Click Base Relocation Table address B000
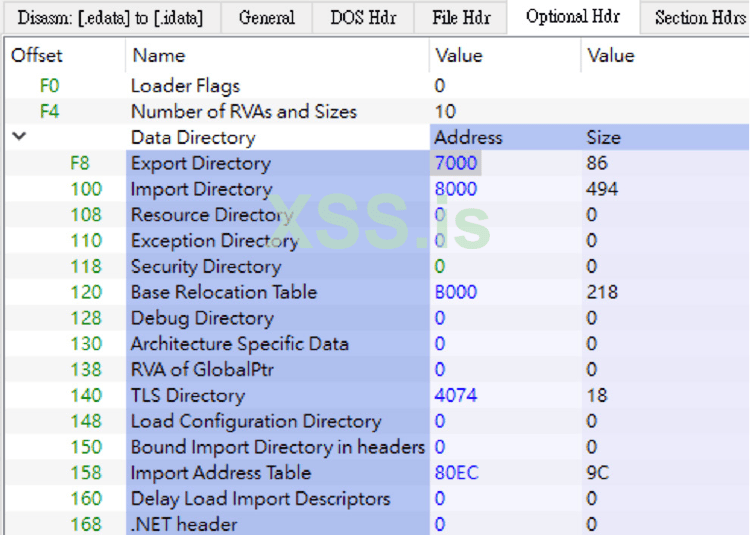755x540 pixels. [x=456, y=292]
